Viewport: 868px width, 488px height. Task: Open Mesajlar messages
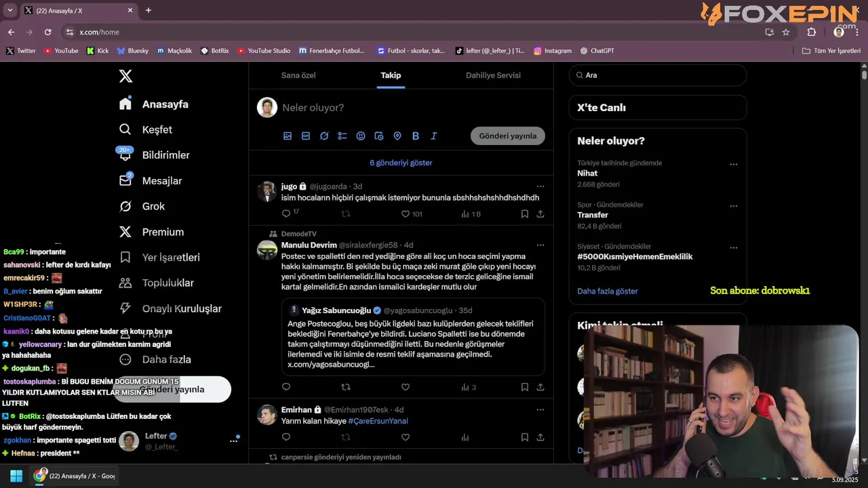pyautogui.click(x=151, y=181)
